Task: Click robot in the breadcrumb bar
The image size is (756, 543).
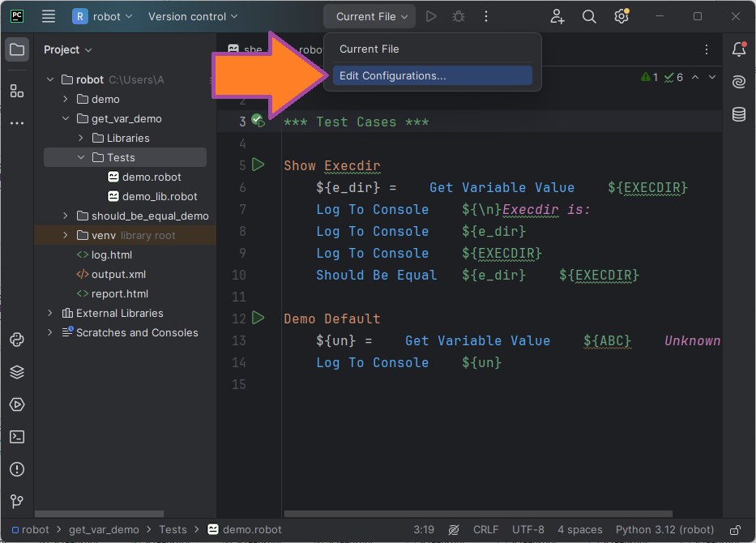Action: (x=30, y=530)
